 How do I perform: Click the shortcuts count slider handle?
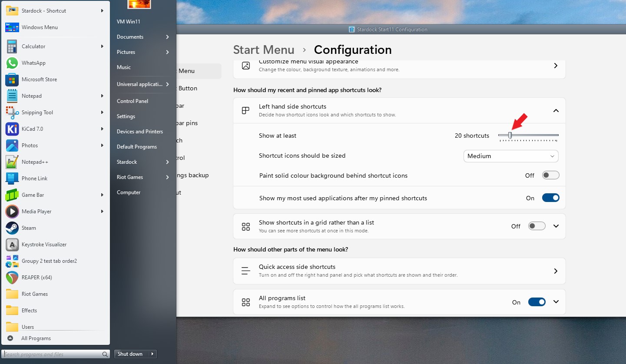tap(510, 136)
